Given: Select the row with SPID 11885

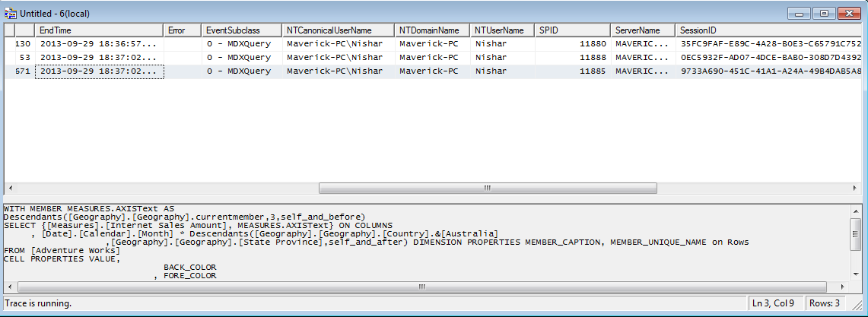Looking at the screenshot, I should coord(433,71).
